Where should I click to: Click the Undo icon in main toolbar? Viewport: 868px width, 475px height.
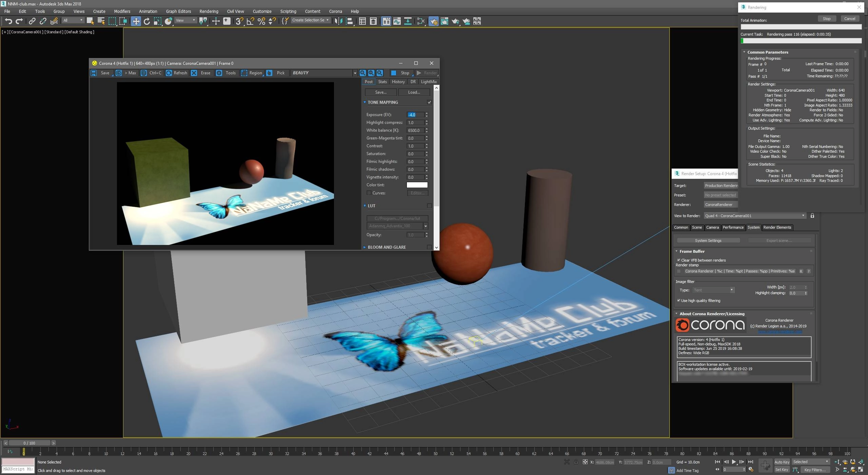coord(8,21)
